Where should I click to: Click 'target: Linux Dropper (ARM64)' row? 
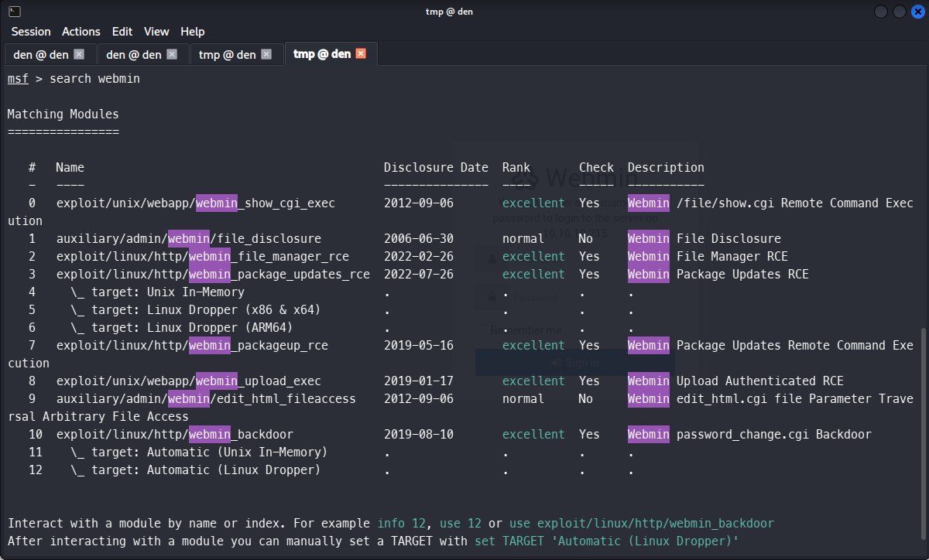(182, 328)
